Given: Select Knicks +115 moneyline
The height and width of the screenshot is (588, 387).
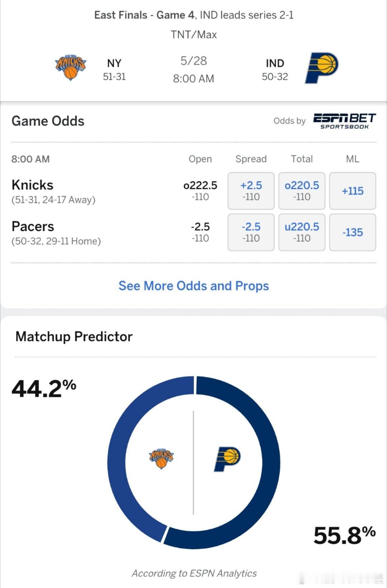Looking at the screenshot, I should (353, 191).
